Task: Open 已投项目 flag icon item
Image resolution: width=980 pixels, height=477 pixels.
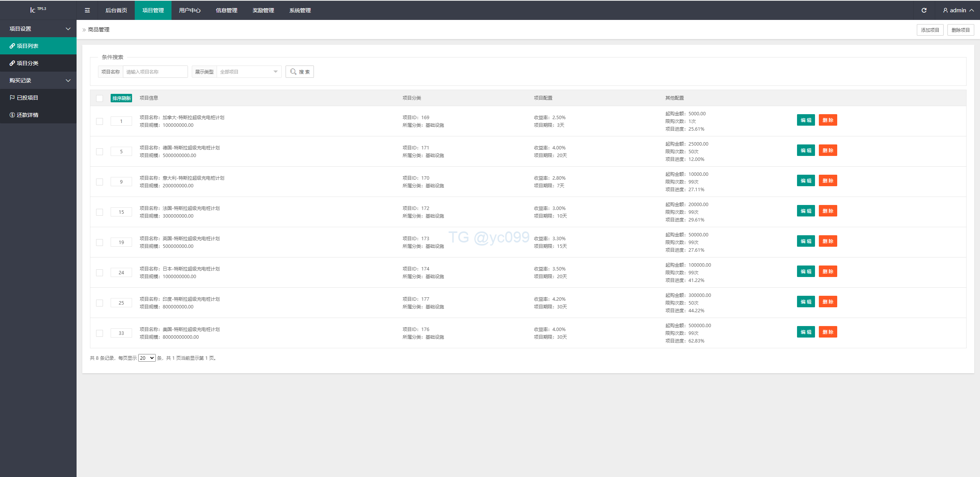Action: (x=28, y=98)
